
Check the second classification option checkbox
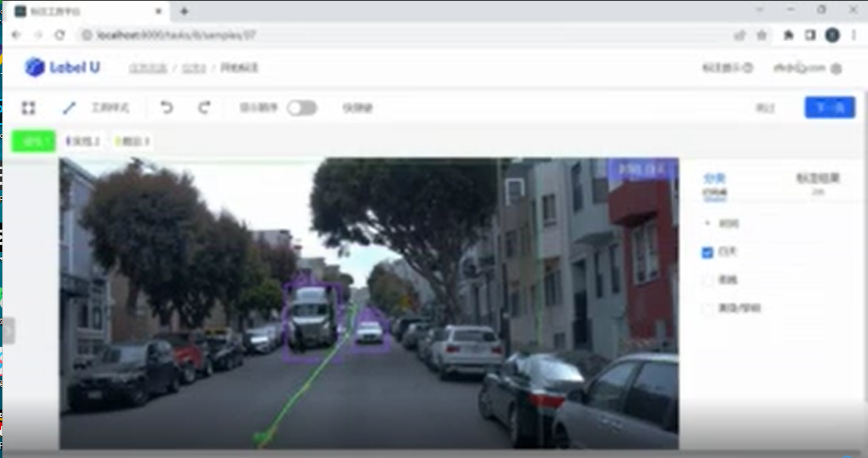[707, 280]
